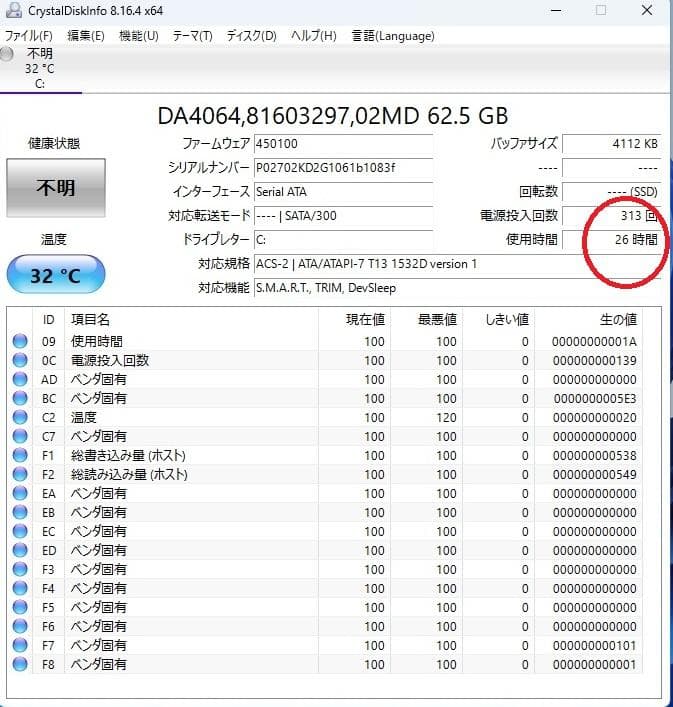Screen dimensions: 673x707
Task: Open the テーマ(T) menu
Action: pyautogui.click(x=192, y=36)
